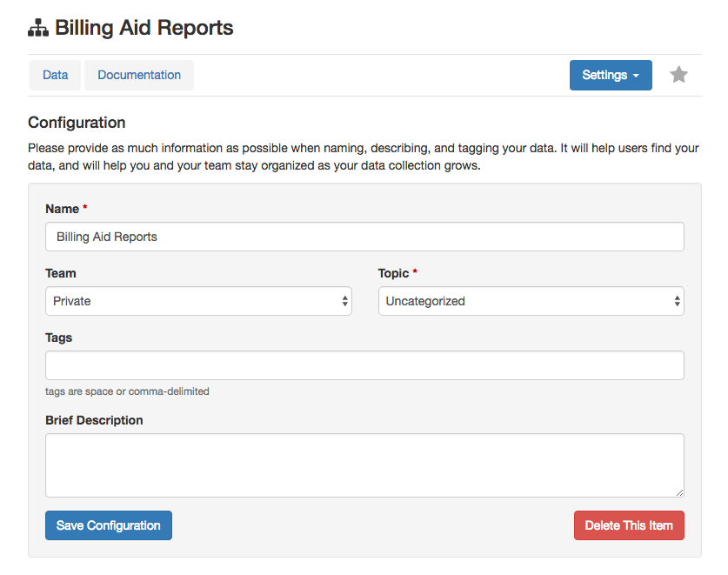Switch to the Data tab
The width and height of the screenshot is (728, 575).
56,75
